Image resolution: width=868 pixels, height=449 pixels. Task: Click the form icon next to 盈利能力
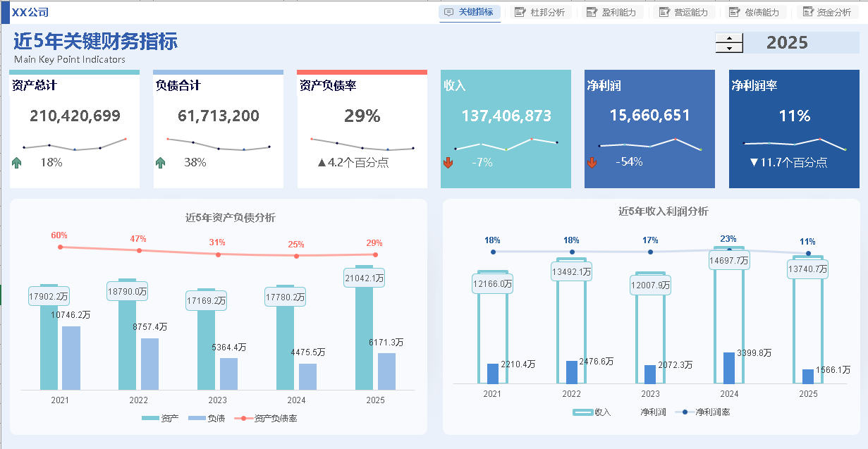coord(592,12)
